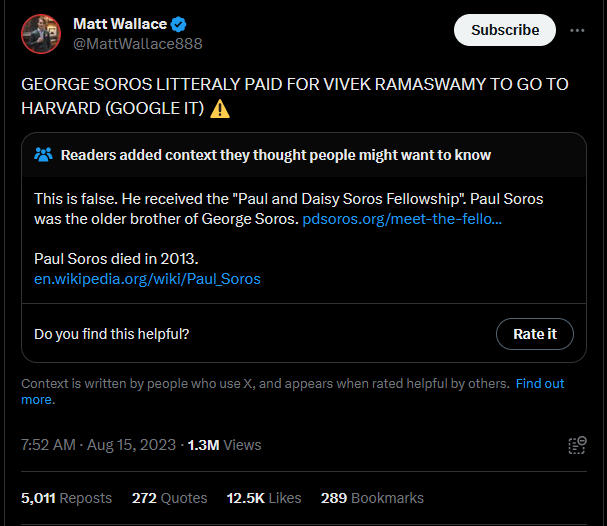
Task: Rate the community note with Rate it
Action: pyautogui.click(x=535, y=334)
